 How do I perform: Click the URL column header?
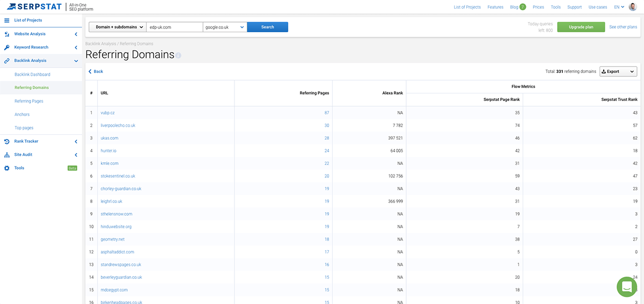104,93
